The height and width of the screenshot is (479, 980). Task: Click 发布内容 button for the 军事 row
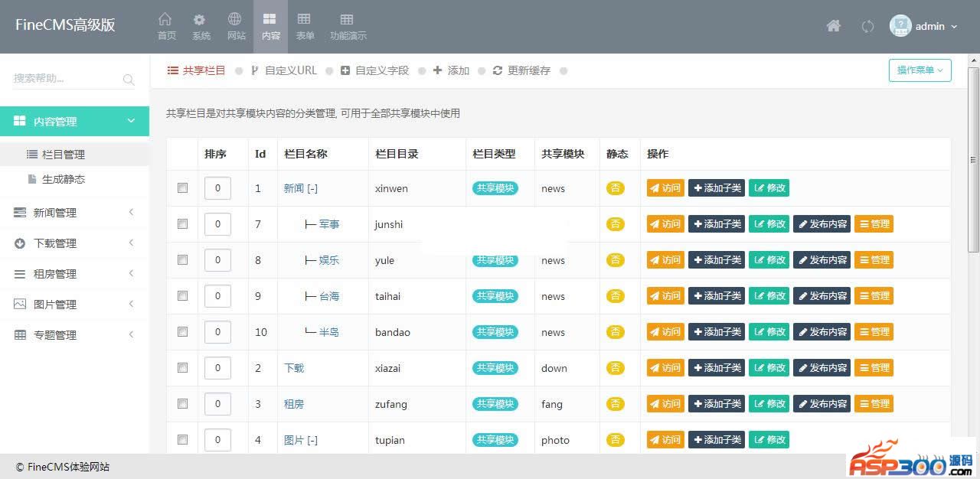822,224
